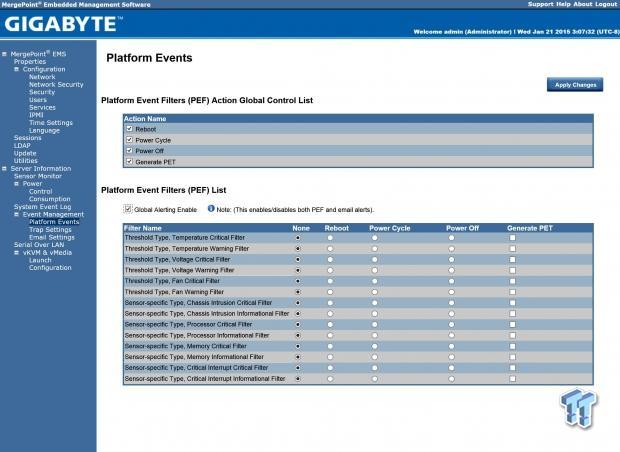Check Generate PET for Temperature Critical Filter
This screenshot has height=452, width=620.
click(513, 237)
